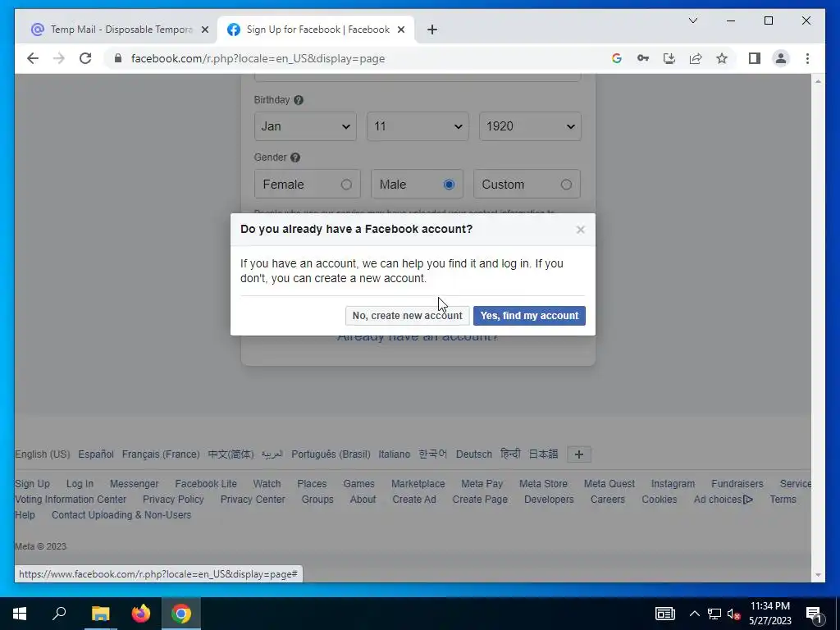Open the birthday day dropdown 11
The width and height of the screenshot is (840, 630).
pyautogui.click(x=418, y=126)
